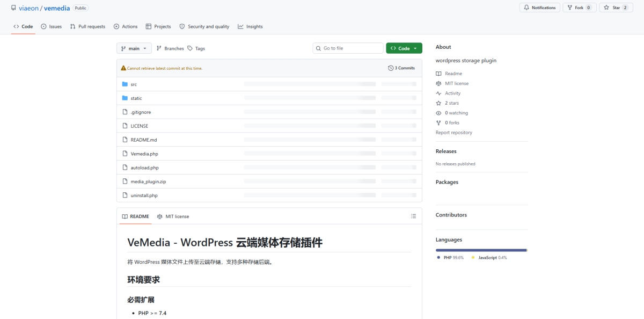Image resolution: width=644 pixels, height=319 pixels.
Task: Click PHP 99.6% language entry
Action: (x=451, y=258)
